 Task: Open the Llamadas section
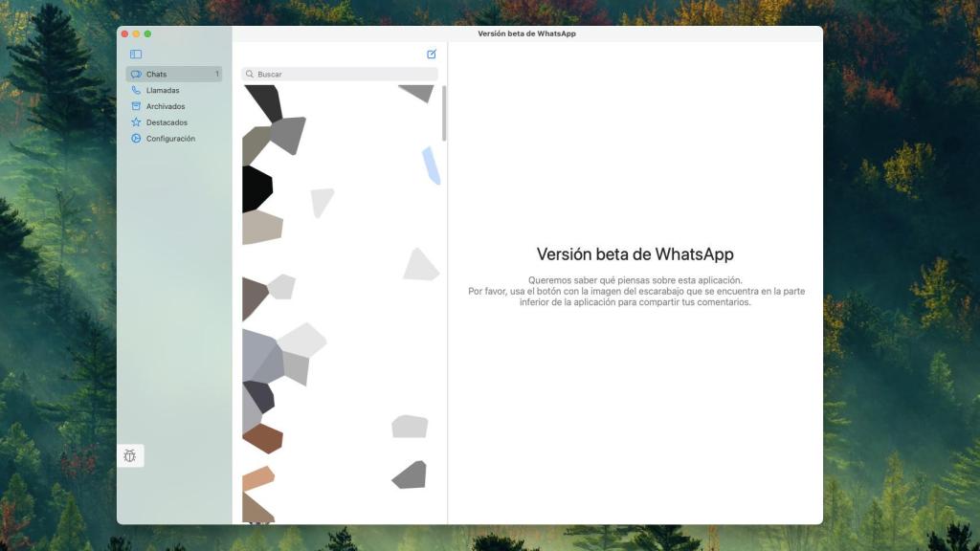[174, 90]
